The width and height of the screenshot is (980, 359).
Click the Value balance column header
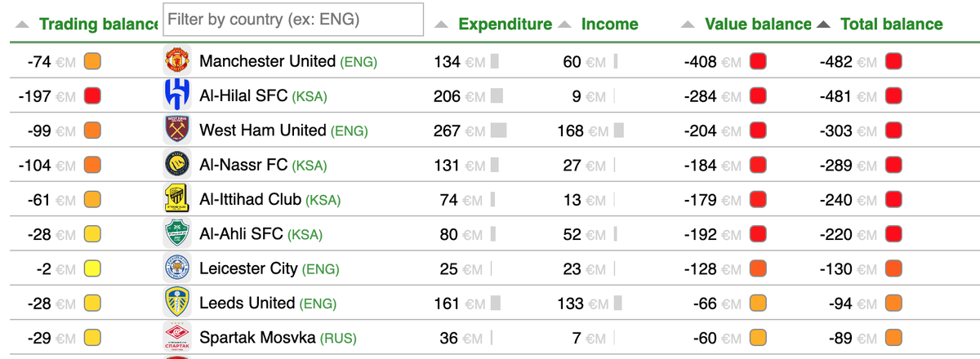tap(757, 24)
